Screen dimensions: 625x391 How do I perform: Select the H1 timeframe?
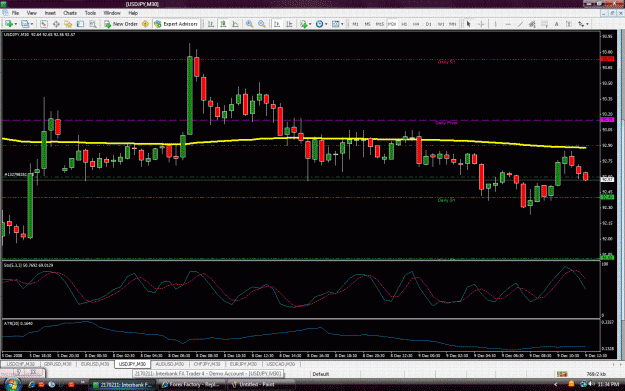(404, 24)
